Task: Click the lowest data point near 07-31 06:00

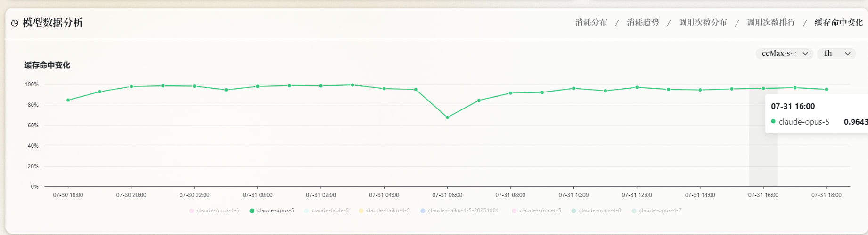Action: 447,117
